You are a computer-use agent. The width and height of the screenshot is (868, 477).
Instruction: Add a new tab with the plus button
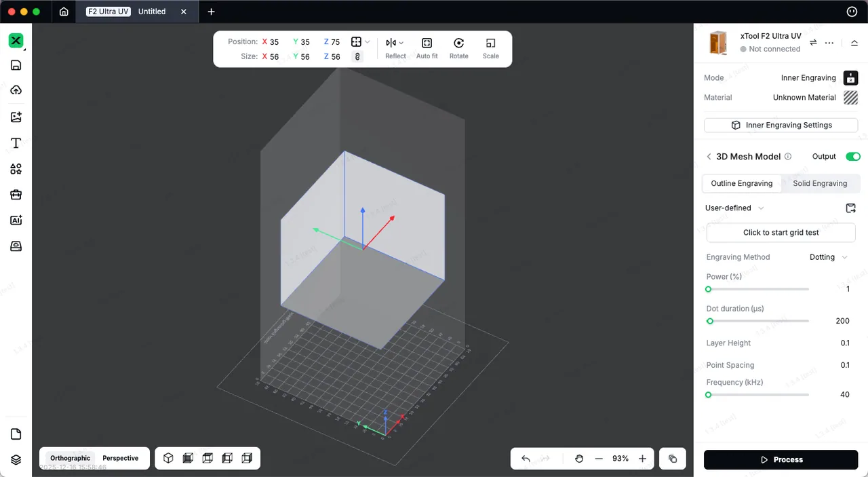tap(211, 12)
